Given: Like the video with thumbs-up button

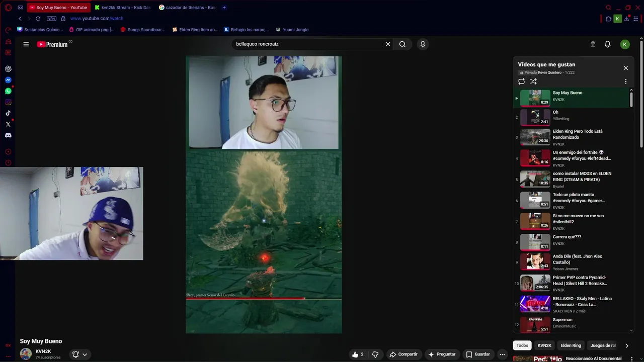Looking at the screenshot, I should click(x=358, y=354).
